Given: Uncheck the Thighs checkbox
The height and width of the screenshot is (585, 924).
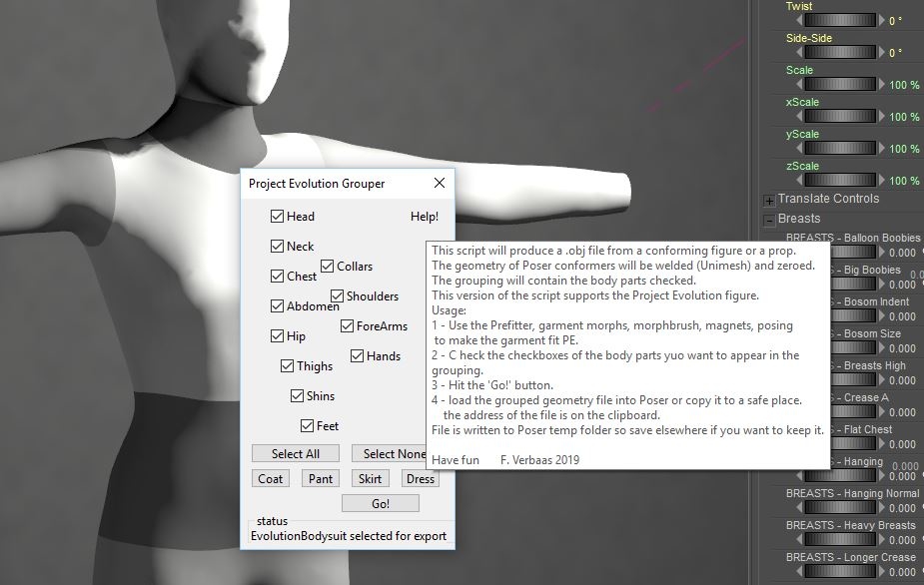Looking at the screenshot, I should [287, 366].
